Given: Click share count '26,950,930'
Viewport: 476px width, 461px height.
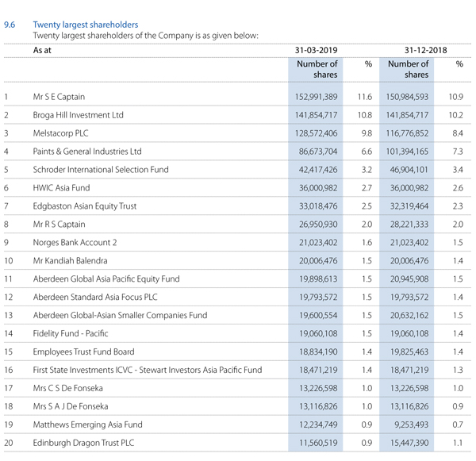Looking at the screenshot, I should point(318,225).
